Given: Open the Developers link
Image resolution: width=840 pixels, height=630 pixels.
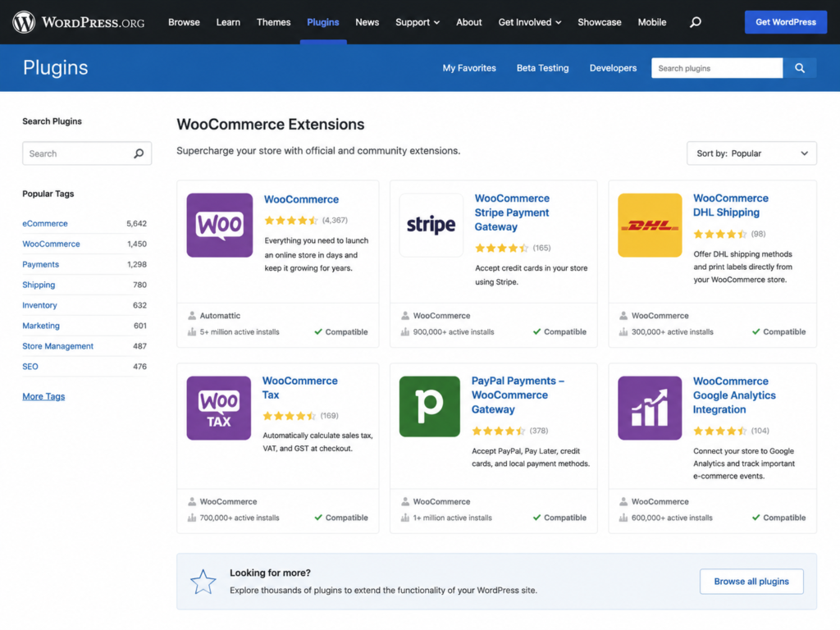Looking at the screenshot, I should (613, 68).
